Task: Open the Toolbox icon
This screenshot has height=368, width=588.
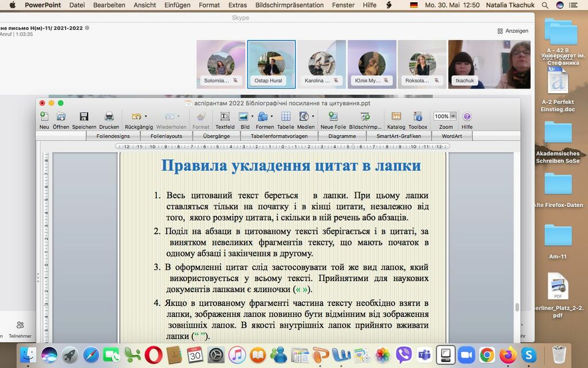Action: click(x=418, y=116)
